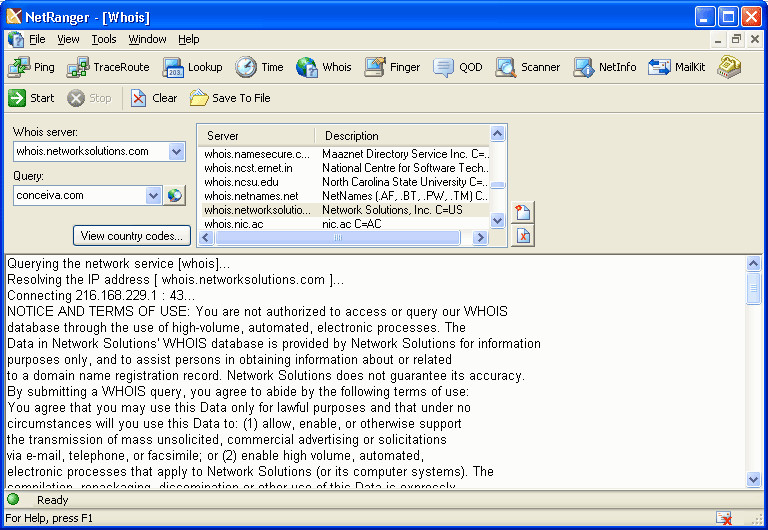Open the Time tool
This screenshot has height=530, width=768.
[259, 67]
